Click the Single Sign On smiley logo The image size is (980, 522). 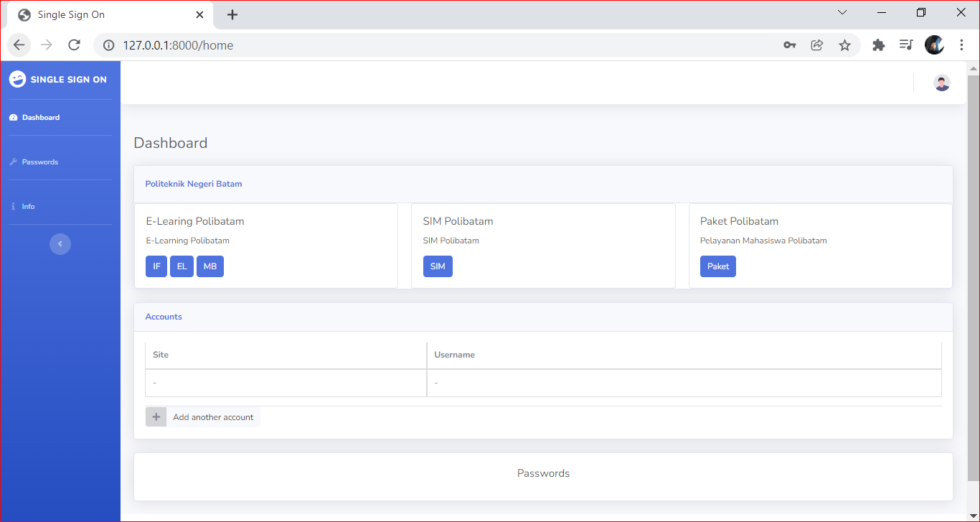tap(17, 79)
